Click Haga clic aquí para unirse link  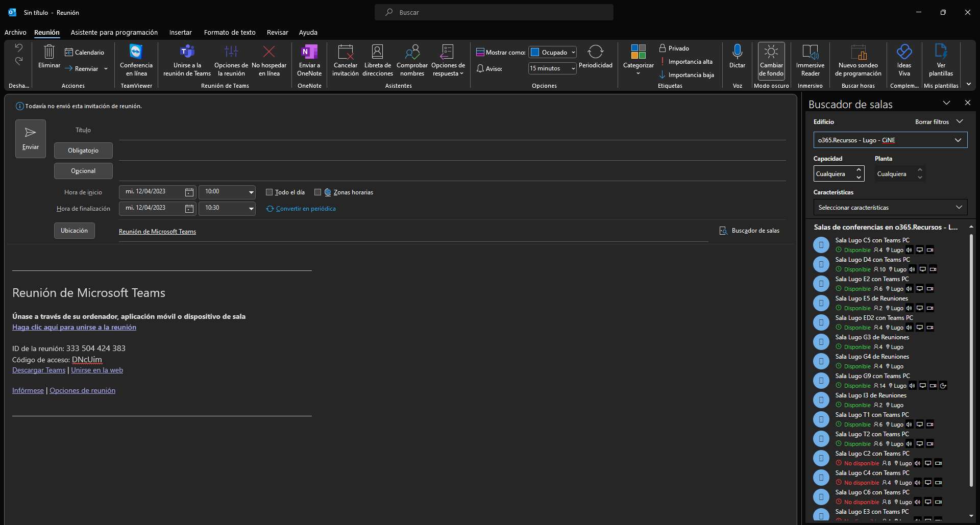coord(74,327)
